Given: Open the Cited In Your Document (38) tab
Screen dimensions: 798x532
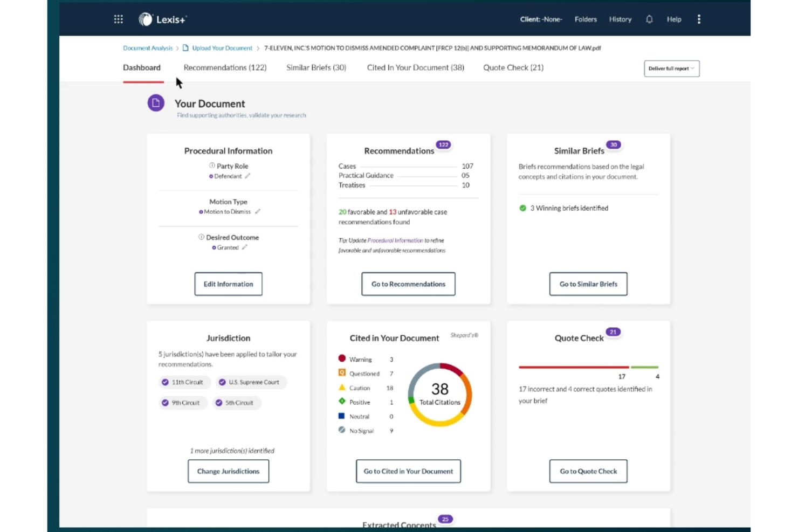Looking at the screenshot, I should tap(415, 67).
